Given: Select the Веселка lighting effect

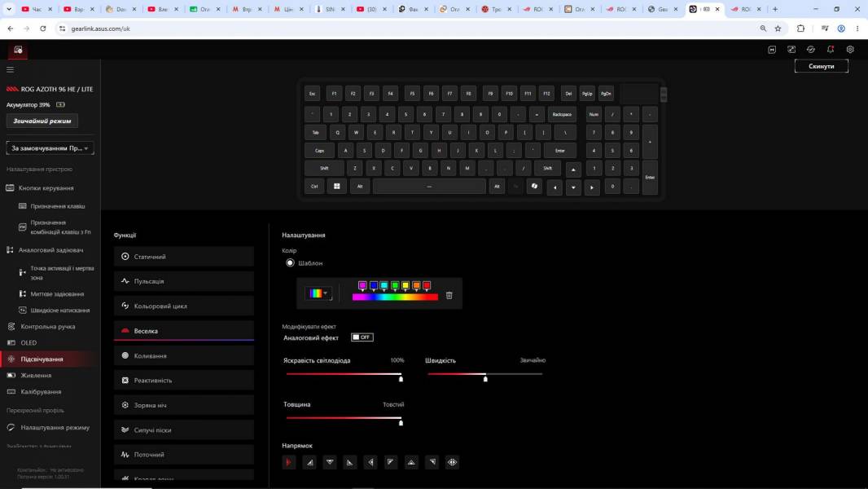Looking at the screenshot, I should click(184, 331).
